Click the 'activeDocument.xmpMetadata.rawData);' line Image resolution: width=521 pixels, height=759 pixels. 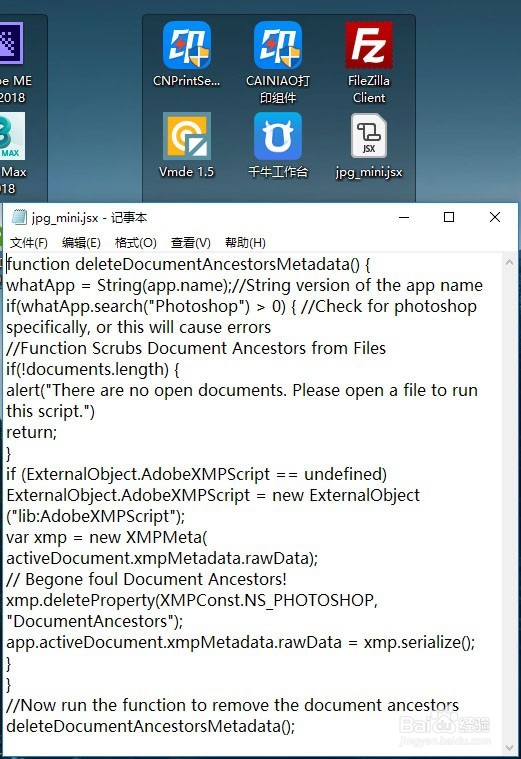click(x=162, y=558)
